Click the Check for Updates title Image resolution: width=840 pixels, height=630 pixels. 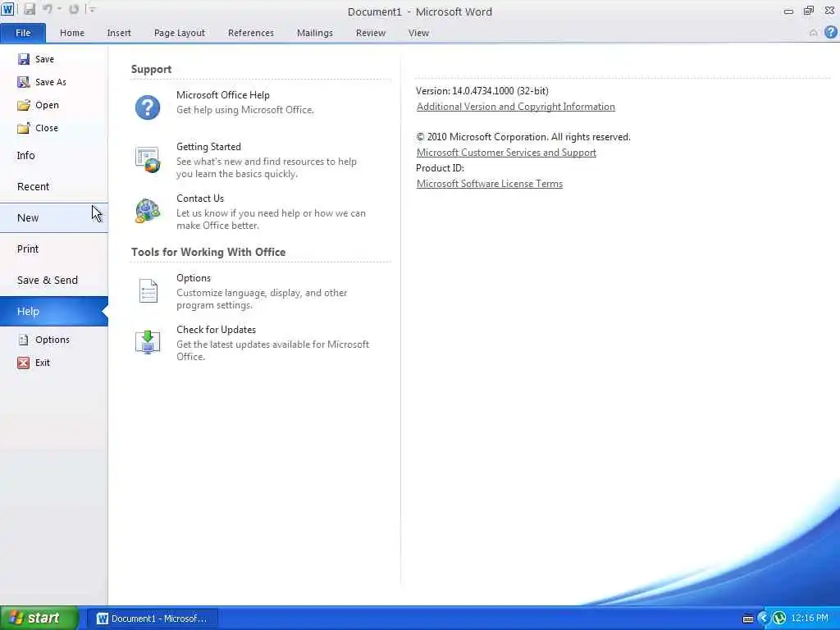point(216,330)
